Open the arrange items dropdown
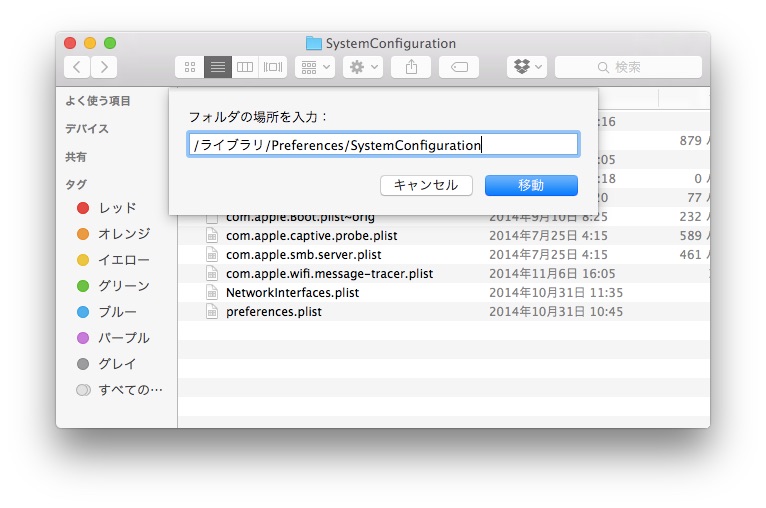This screenshot has height=508, width=766. [x=315, y=67]
